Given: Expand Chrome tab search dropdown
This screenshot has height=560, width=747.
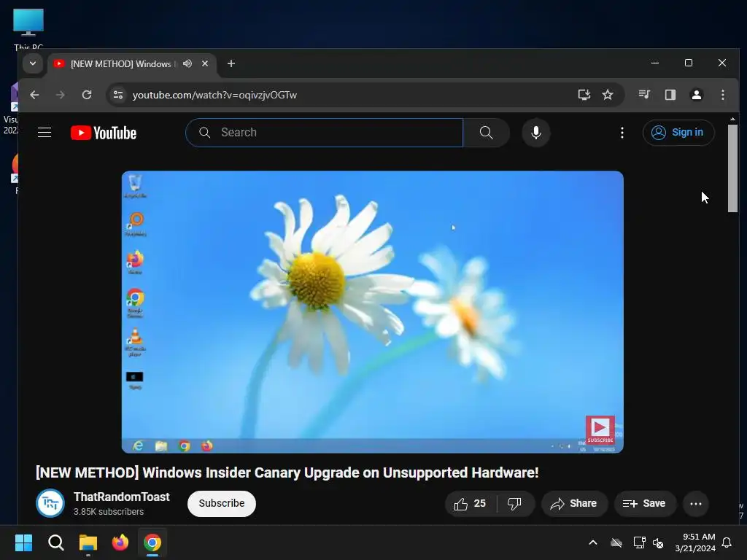Looking at the screenshot, I should (33, 63).
